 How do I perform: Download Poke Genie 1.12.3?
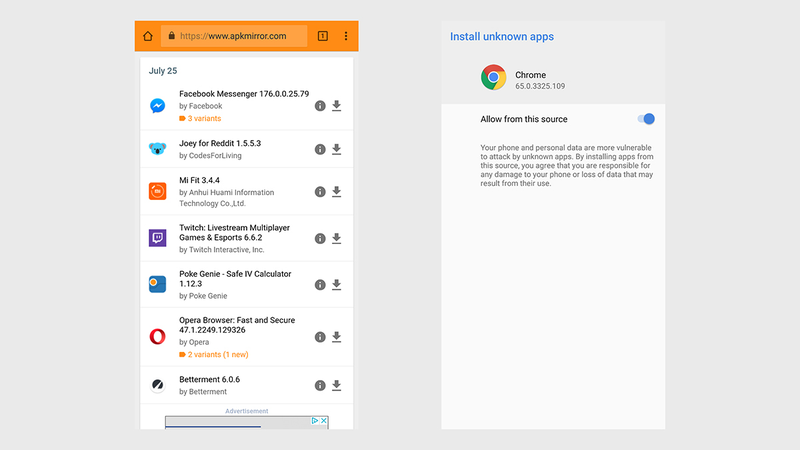pyautogui.click(x=337, y=285)
